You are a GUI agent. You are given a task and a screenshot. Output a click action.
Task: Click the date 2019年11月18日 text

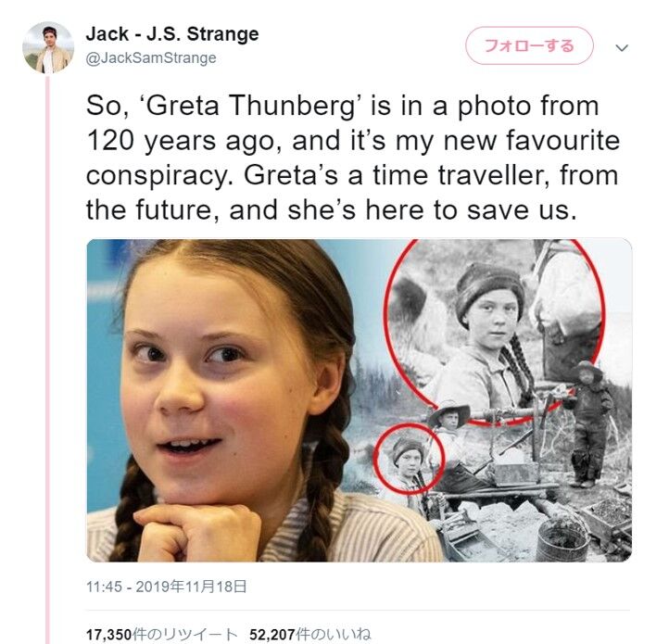click(191, 587)
